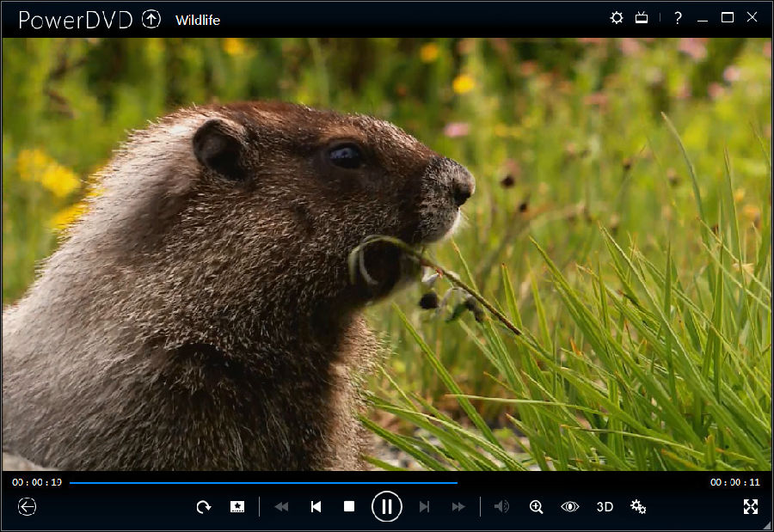Click the rewind button
This screenshot has width=774, height=532.
click(x=281, y=506)
